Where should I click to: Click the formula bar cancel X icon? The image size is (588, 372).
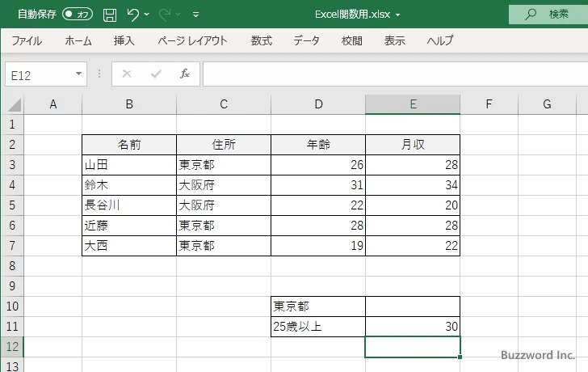(x=127, y=74)
